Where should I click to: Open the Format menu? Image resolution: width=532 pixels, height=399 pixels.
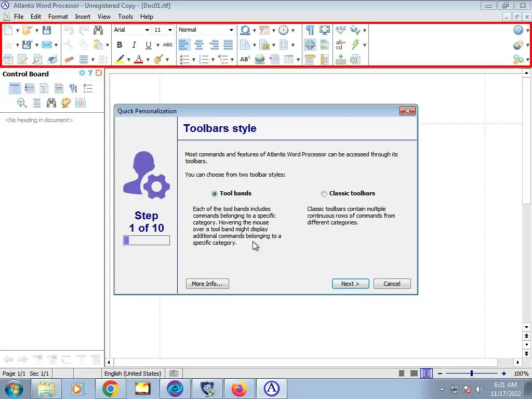pyautogui.click(x=58, y=16)
